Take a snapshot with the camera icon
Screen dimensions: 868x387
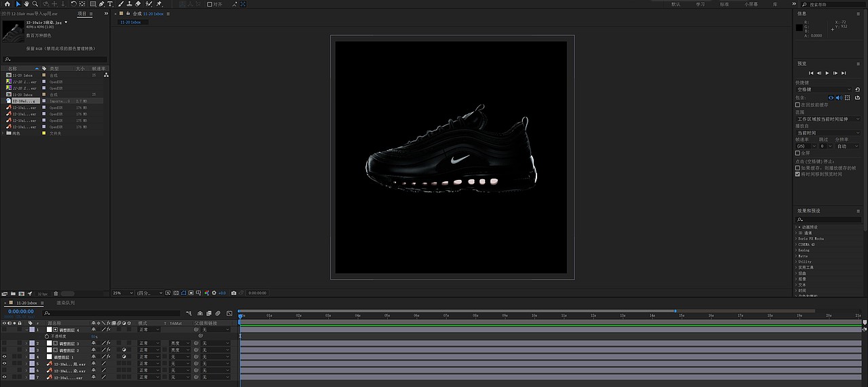point(234,293)
